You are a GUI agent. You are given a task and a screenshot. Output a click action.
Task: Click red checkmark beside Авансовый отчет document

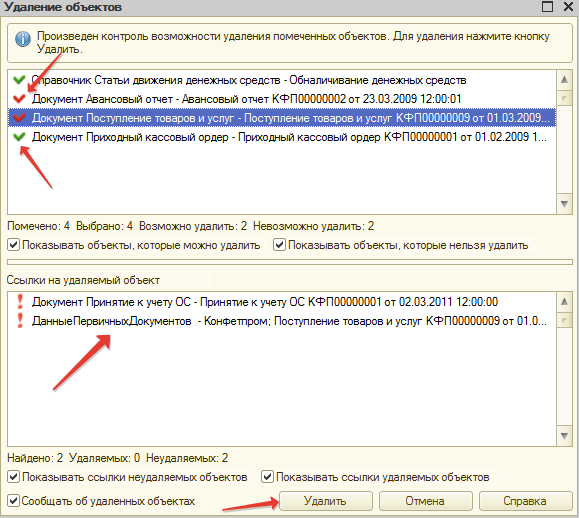coord(19,99)
